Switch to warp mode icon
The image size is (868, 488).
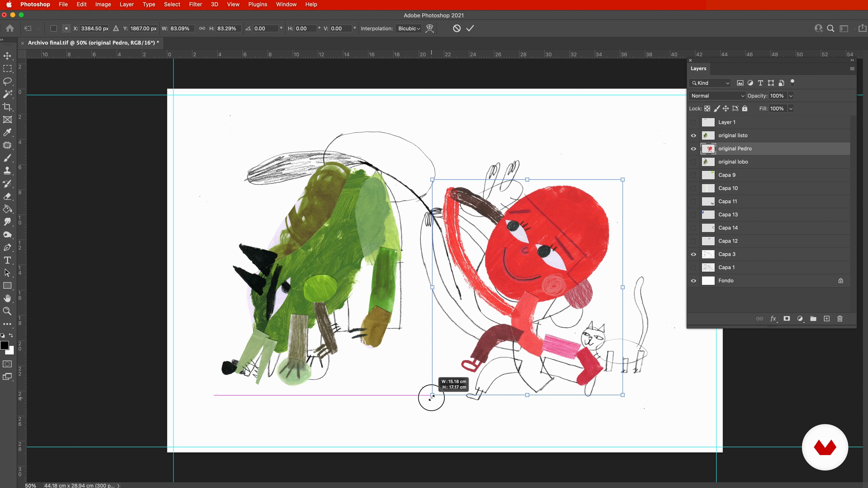click(x=430, y=29)
